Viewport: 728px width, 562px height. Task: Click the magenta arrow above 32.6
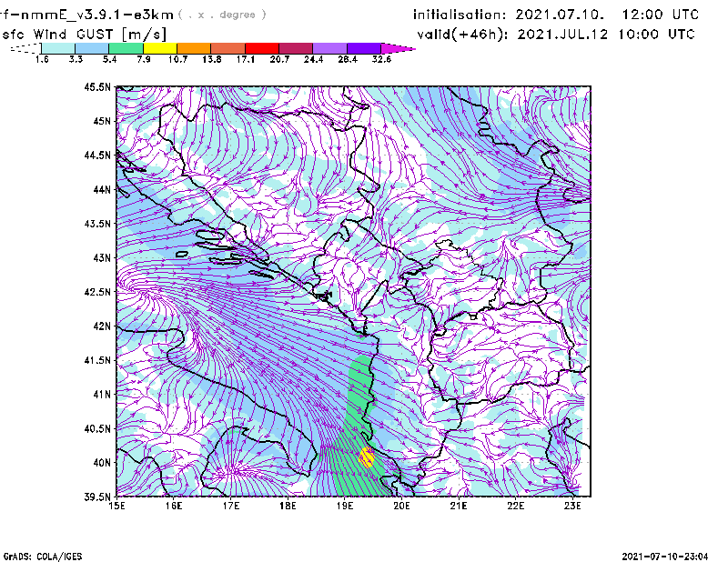tap(398, 48)
